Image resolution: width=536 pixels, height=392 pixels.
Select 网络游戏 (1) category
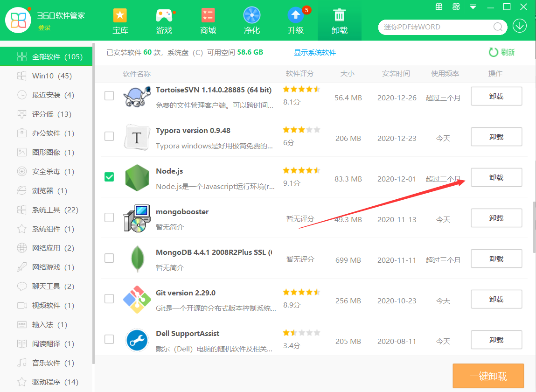pyautogui.click(x=46, y=267)
